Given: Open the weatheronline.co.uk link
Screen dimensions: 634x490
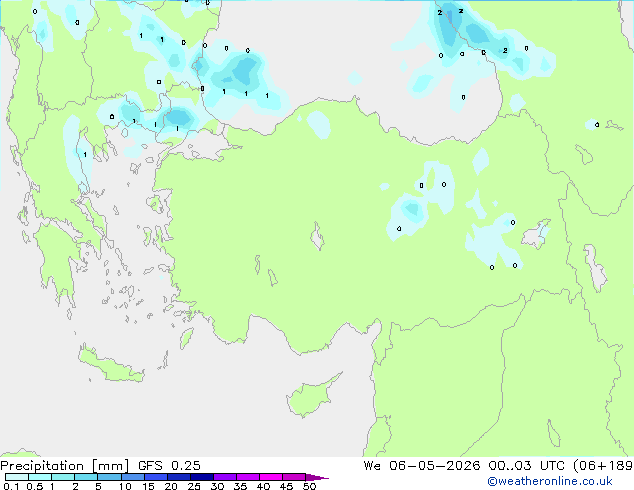Looking at the screenshot, I should point(550,481).
